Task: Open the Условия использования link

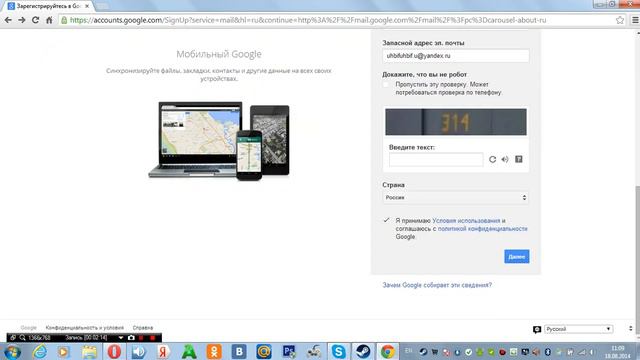Action: click(466, 220)
